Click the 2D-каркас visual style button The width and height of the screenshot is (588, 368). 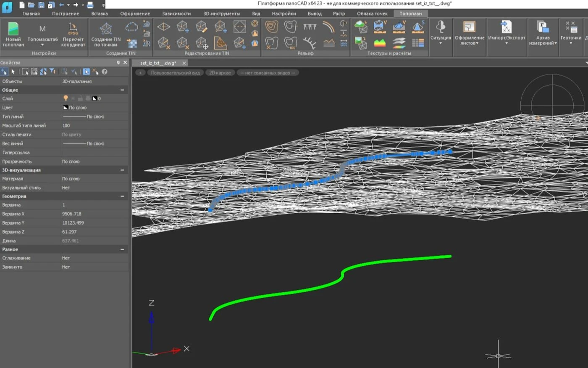point(220,73)
